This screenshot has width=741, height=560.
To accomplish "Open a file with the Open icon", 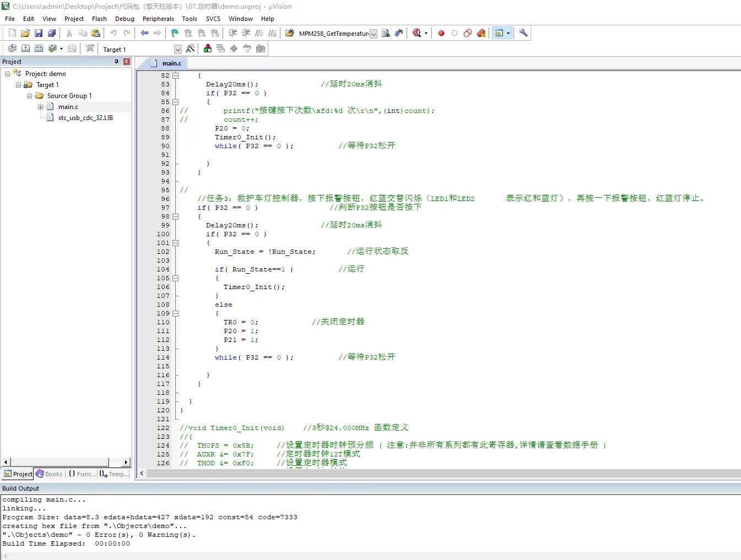I will 25,33.
